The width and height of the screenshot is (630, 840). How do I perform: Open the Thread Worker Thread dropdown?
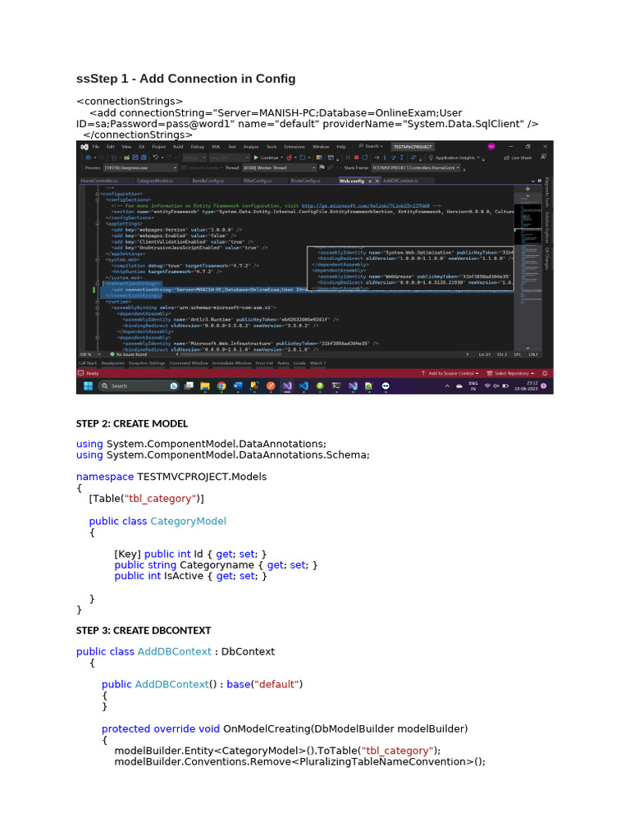[279, 167]
